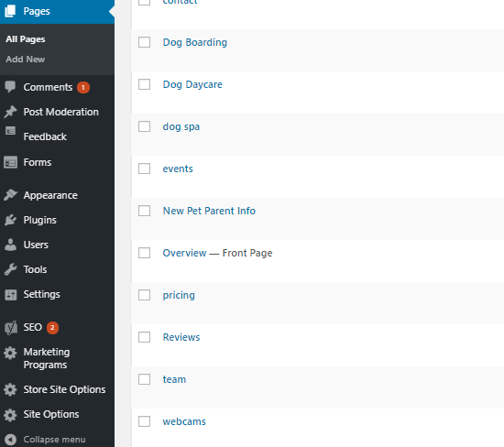504x447 pixels.
Task: Click the Appearance paintbrush icon
Action: [x=10, y=195]
